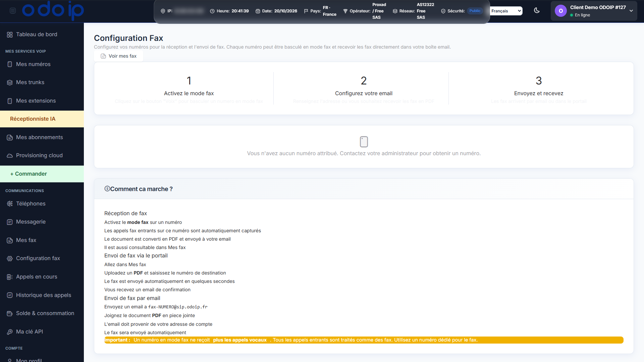The width and height of the screenshot is (644, 362).
Task: Click the odoip logo
Action: tap(53, 10)
